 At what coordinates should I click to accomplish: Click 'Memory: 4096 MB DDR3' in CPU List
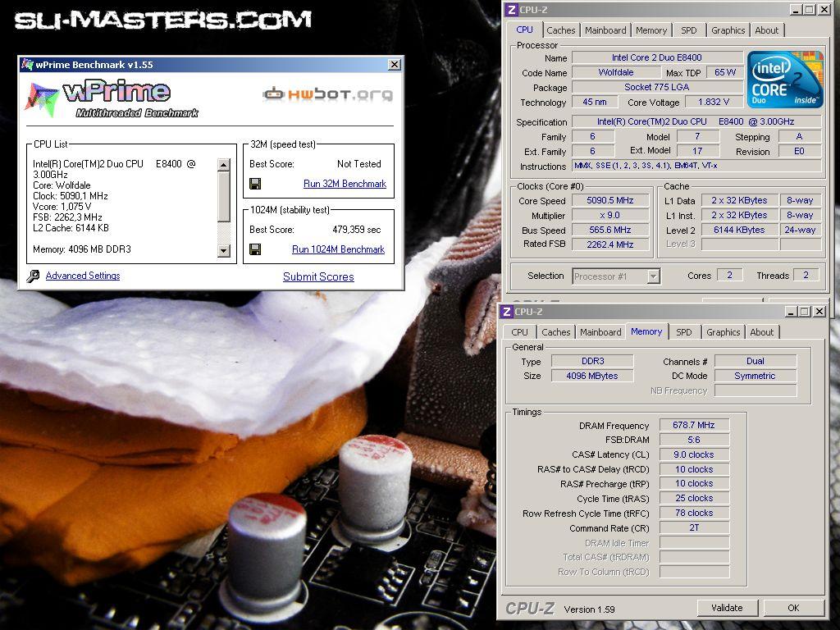pos(82,249)
